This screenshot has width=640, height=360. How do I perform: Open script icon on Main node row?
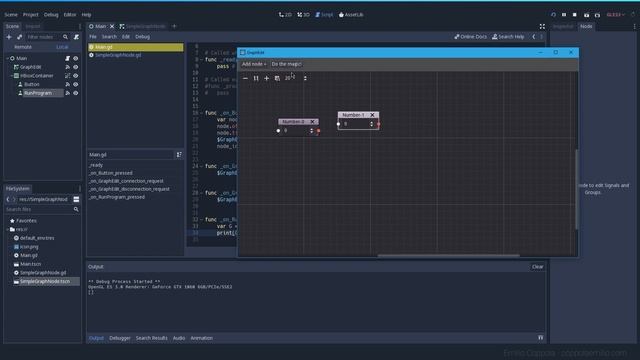[68, 58]
